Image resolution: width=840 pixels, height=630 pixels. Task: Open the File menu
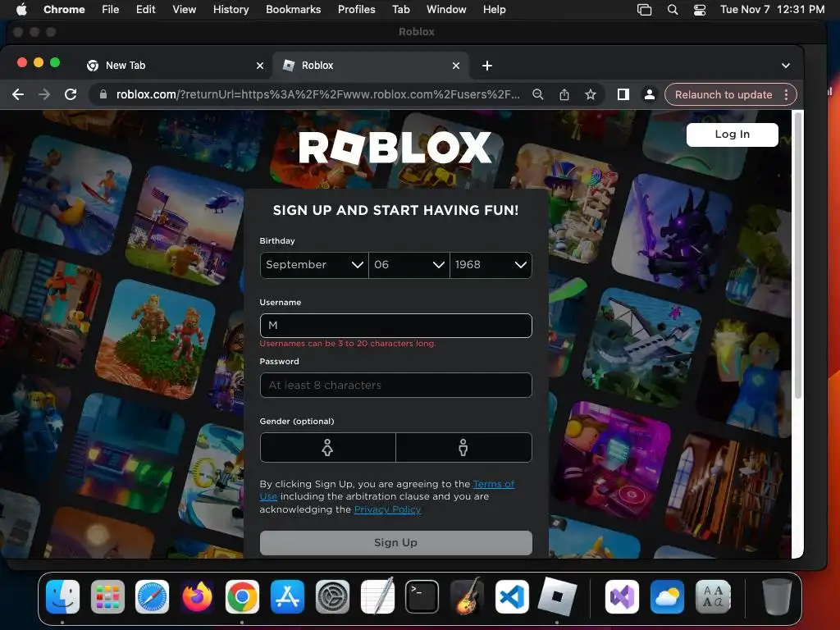click(111, 9)
